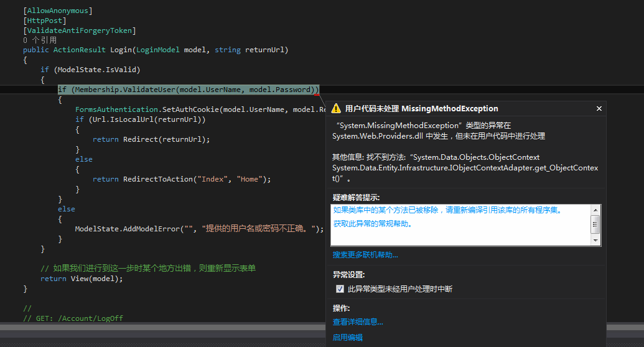Click the 'return Redirect(returnUrl);' line
Image resolution: width=644 pixels, height=347 pixels.
point(151,139)
